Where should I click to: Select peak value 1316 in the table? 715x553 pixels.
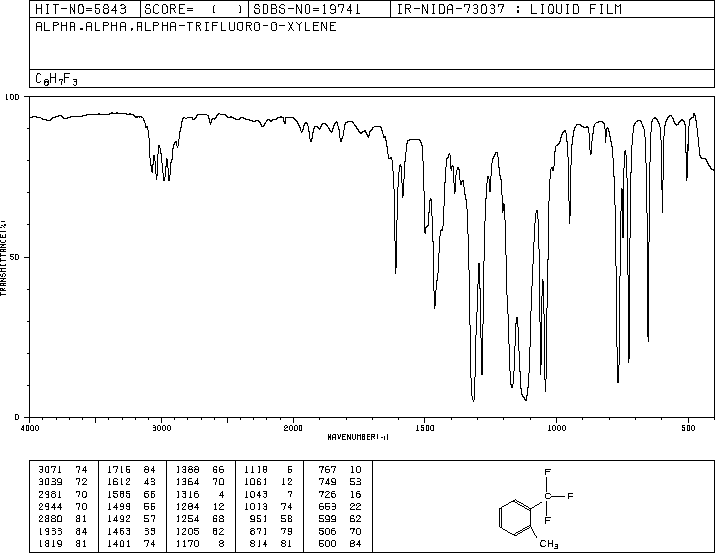pyautogui.click(x=187, y=494)
